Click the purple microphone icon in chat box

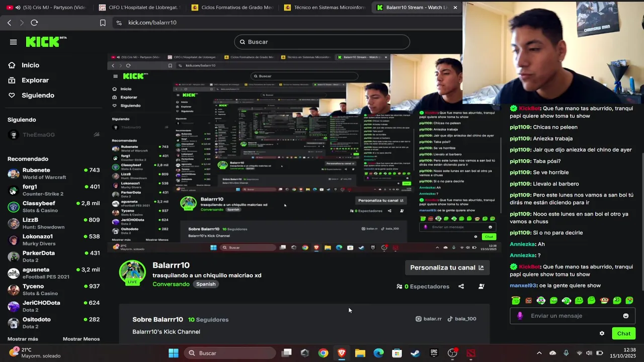(520, 316)
